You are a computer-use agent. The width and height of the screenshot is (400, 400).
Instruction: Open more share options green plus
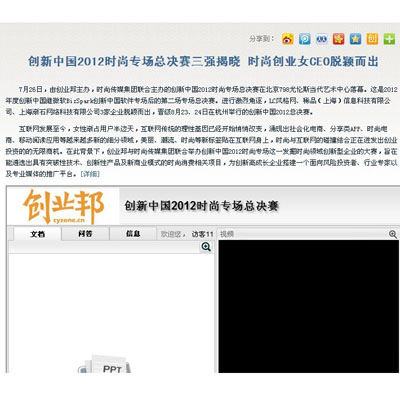(x=389, y=39)
